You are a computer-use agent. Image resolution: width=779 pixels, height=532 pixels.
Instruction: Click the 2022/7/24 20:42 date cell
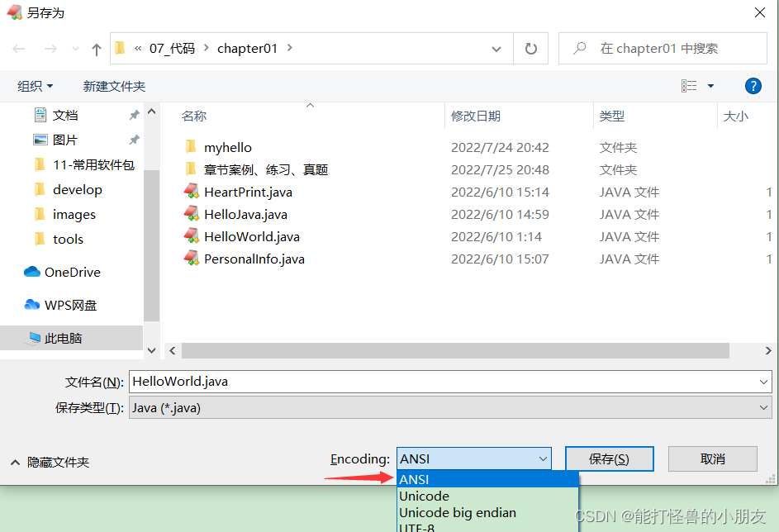500,148
